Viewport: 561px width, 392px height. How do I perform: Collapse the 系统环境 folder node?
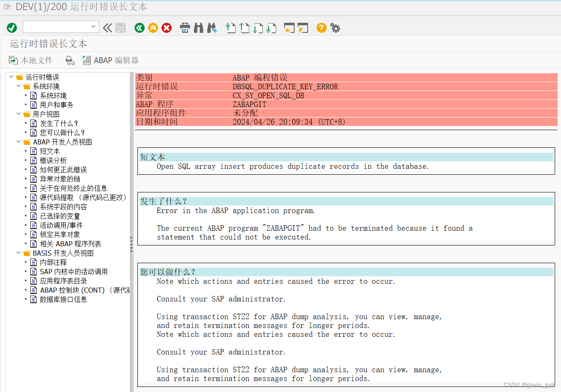click(x=18, y=85)
